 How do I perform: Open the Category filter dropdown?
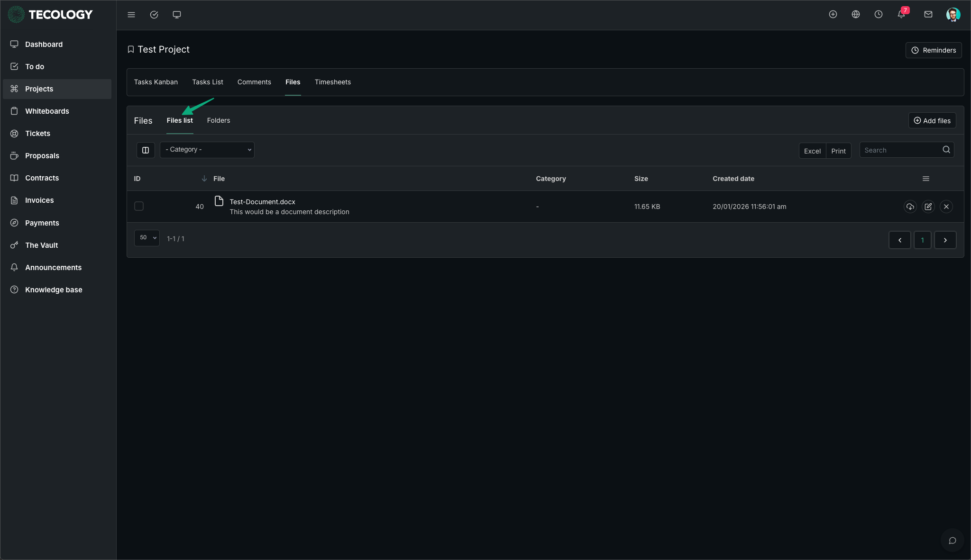click(207, 150)
